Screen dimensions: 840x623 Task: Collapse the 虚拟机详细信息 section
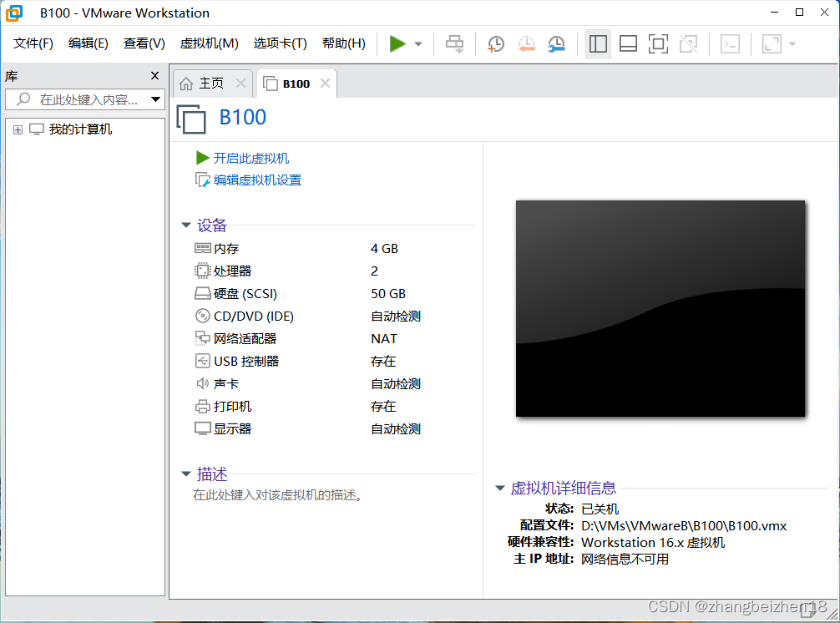(500, 488)
